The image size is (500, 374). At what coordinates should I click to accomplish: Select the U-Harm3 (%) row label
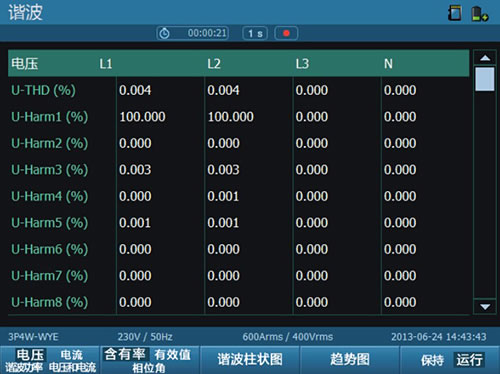point(50,170)
